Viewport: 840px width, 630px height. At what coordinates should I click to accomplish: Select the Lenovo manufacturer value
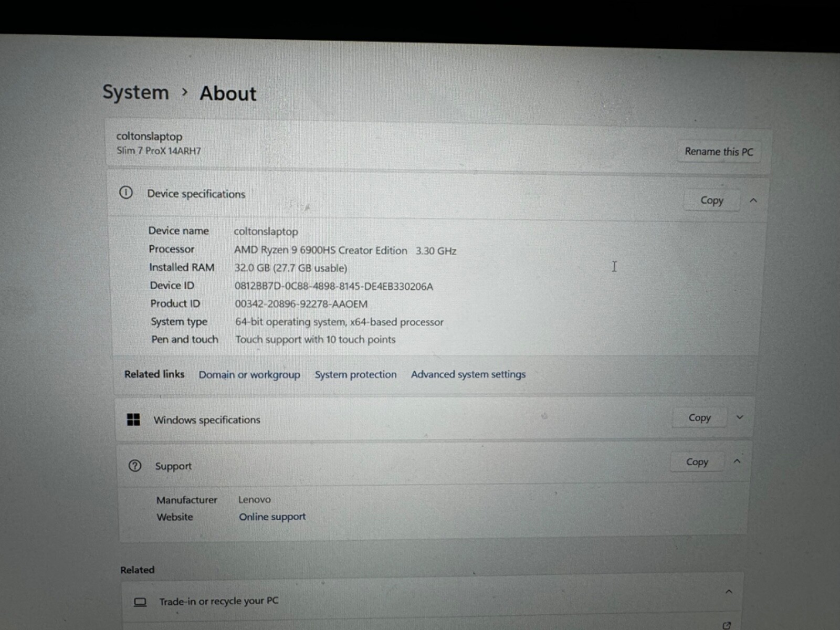click(x=255, y=500)
